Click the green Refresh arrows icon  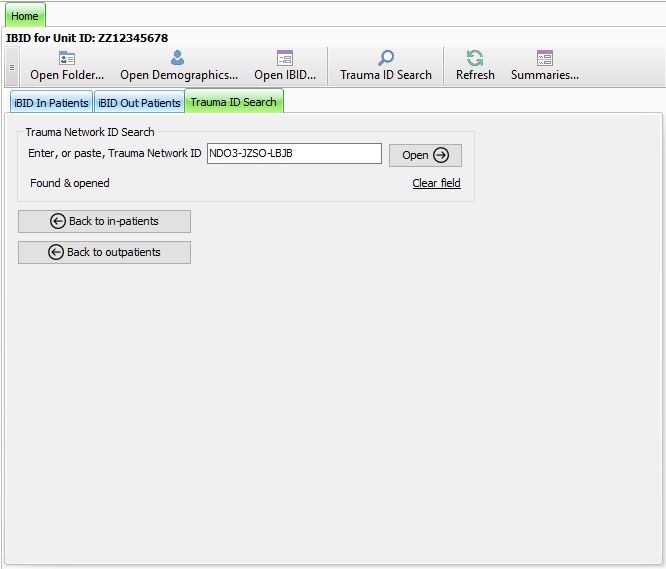[x=475, y=58]
